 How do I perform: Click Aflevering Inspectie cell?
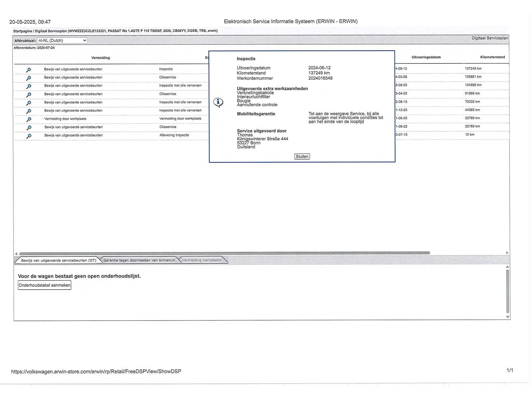coord(174,135)
